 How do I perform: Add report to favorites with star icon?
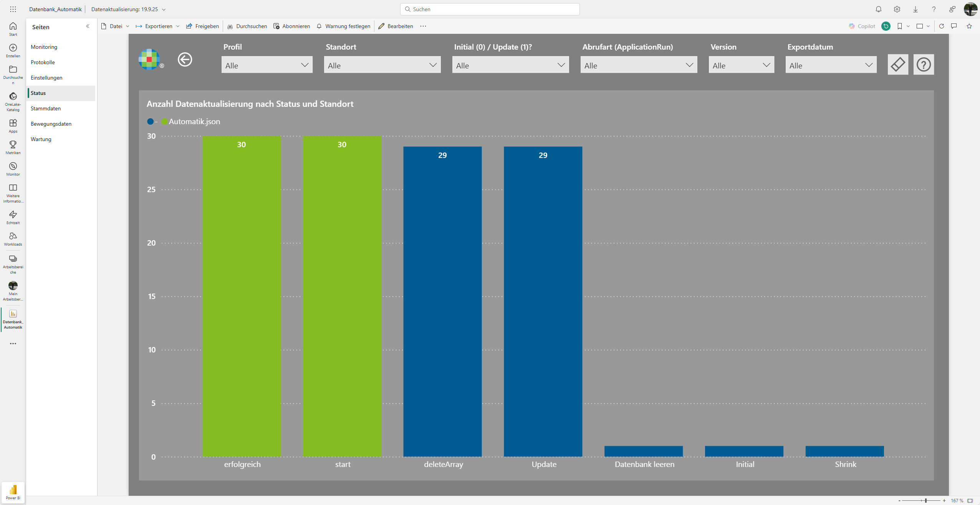(x=969, y=26)
